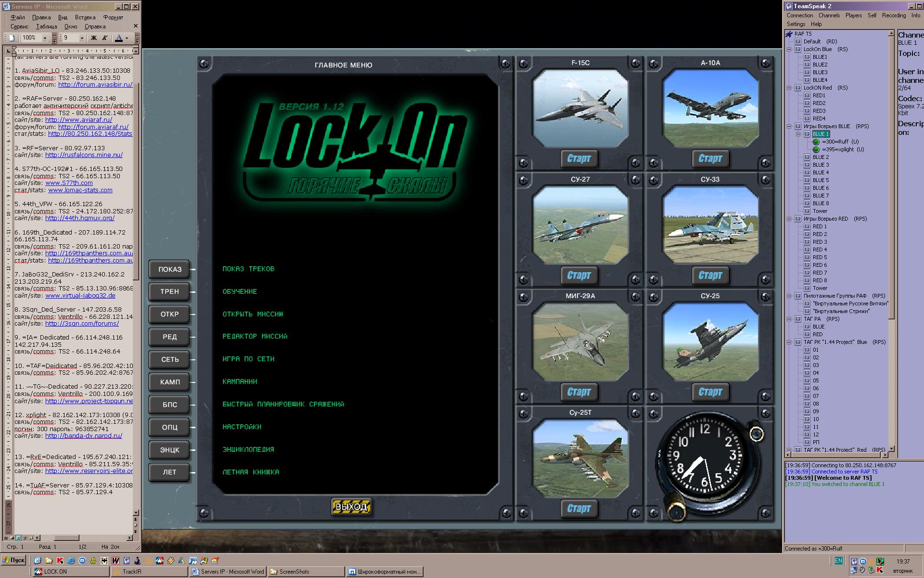Open the www.lomac-stats.com link in Word
The width and height of the screenshot is (924, 578).
80,190
